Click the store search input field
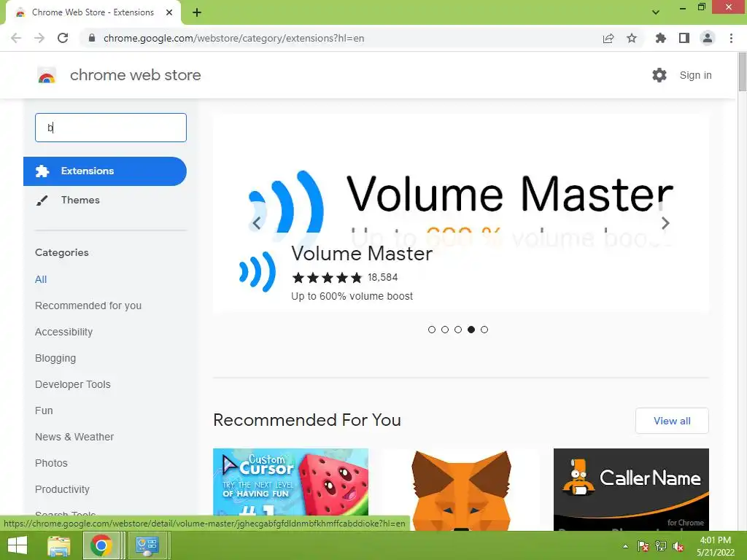Viewport: 747px width, 560px height. click(111, 128)
